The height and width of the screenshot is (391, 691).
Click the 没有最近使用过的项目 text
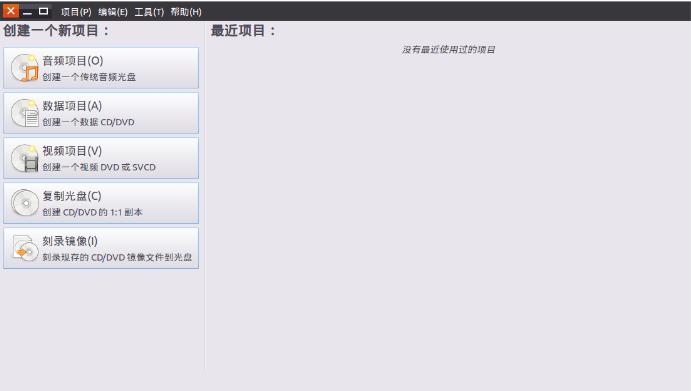[x=448, y=49]
